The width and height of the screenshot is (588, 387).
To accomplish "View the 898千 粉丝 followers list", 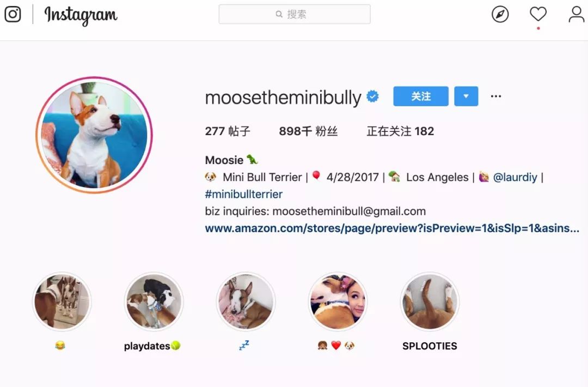I will (x=308, y=131).
